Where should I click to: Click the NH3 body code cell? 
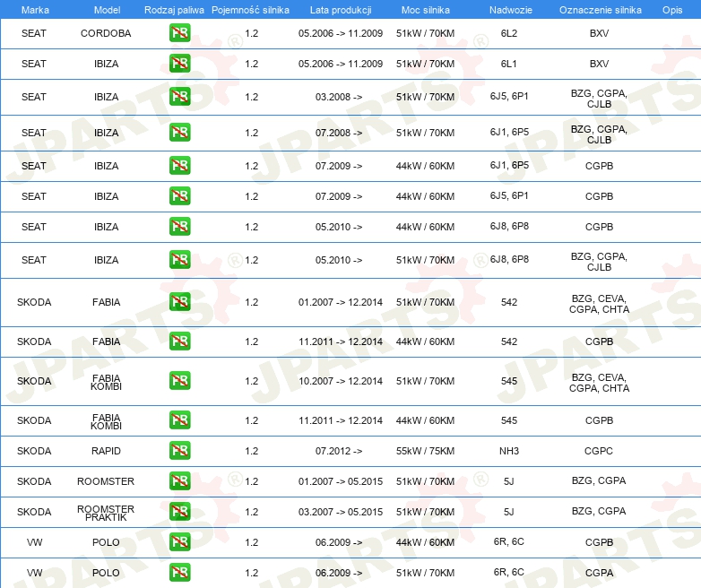[x=509, y=451]
